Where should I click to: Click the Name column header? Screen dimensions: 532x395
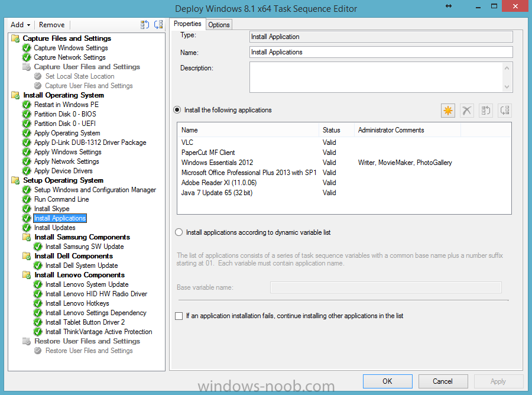[x=248, y=130]
